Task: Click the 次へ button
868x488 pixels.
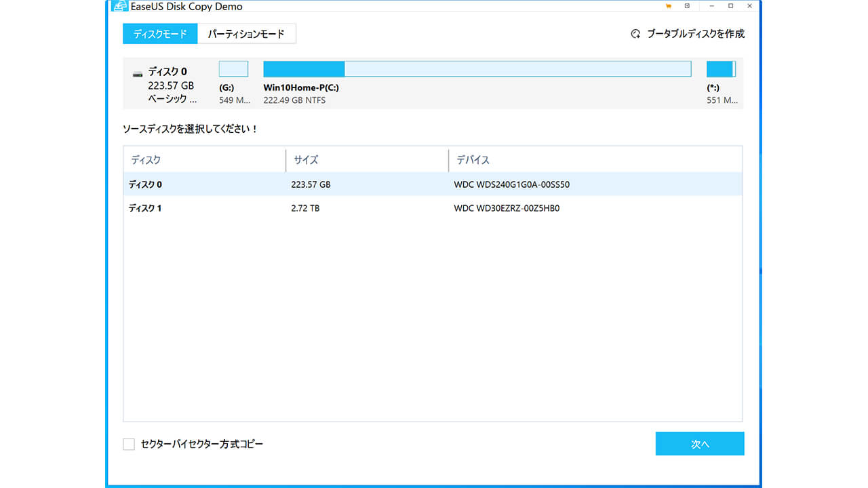Action: coord(700,444)
